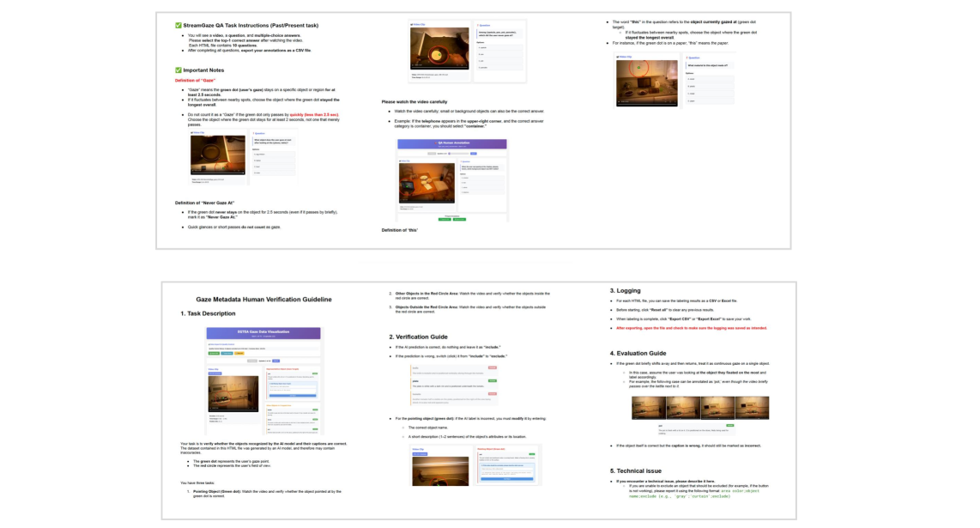Click the green button in EGTEA visualization toolbar

213,353
